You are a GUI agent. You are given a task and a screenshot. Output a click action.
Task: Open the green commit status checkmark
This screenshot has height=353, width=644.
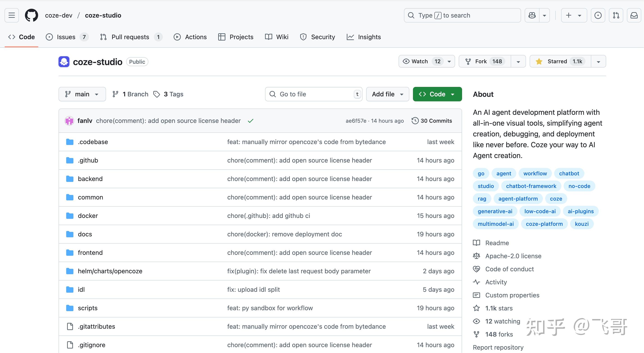click(250, 121)
